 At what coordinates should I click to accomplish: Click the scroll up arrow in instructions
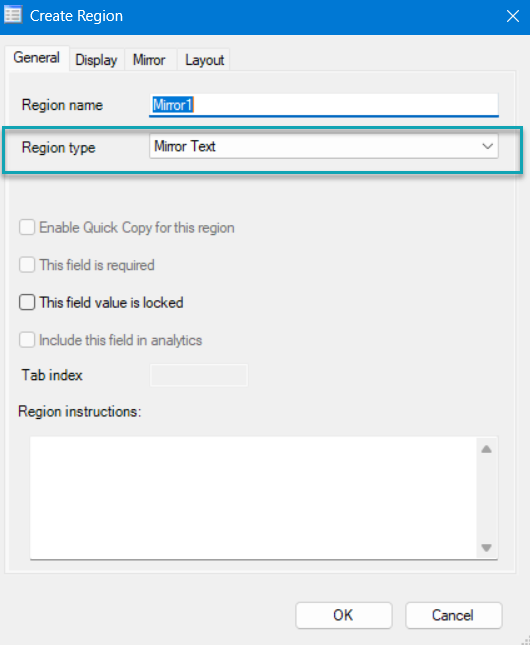pyautogui.click(x=486, y=449)
